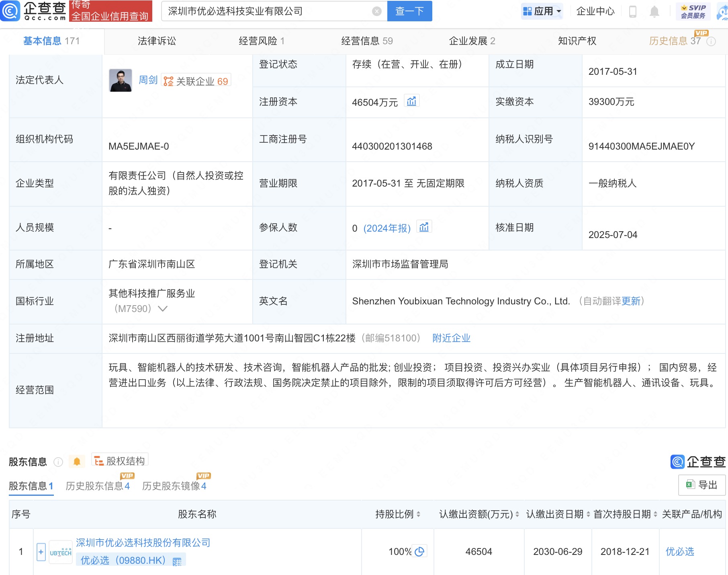Open legal representative 周剑 profile
The width and height of the screenshot is (728, 575).
(x=148, y=80)
